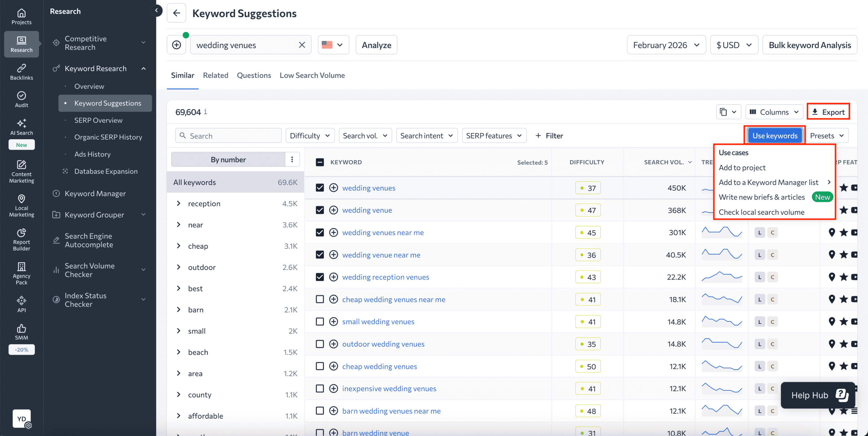
Task: Open the Difficulty filter dropdown
Action: (x=310, y=135)
